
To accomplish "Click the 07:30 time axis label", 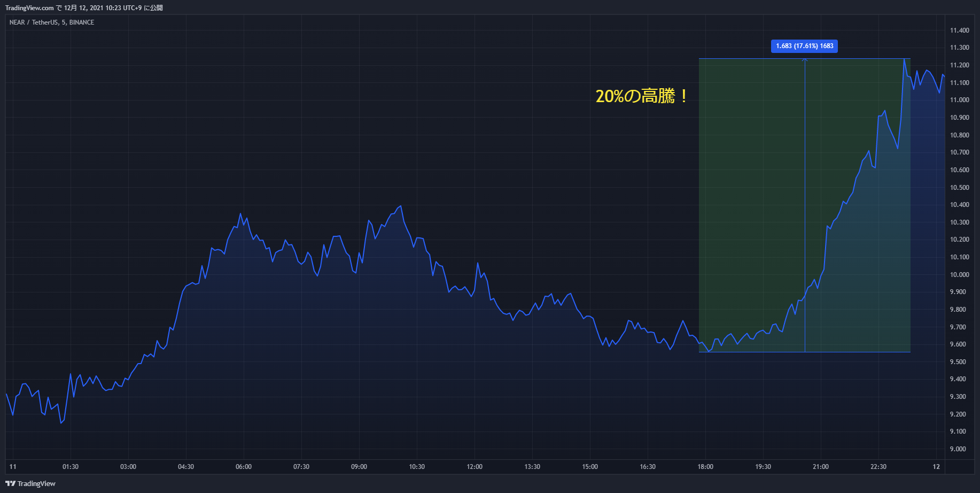I will pyautogui.click(x=301, y=467).
